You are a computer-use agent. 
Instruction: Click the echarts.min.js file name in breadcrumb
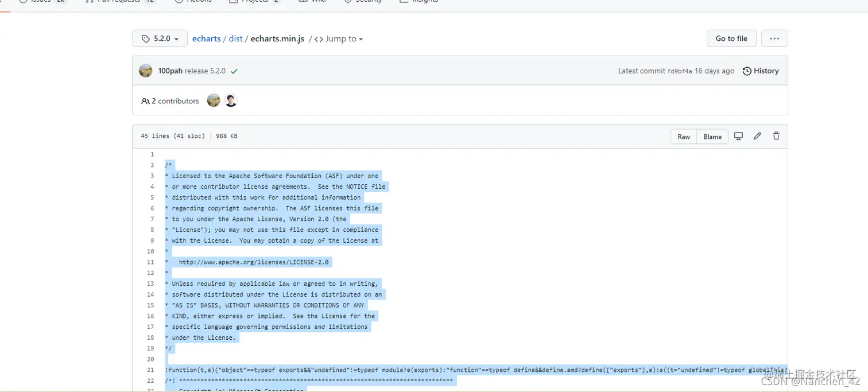(x=277, y=39)
